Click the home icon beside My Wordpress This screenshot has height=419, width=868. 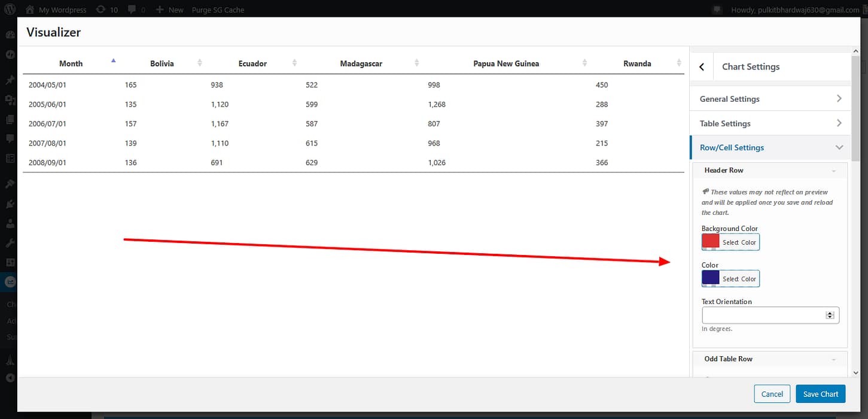30,10
